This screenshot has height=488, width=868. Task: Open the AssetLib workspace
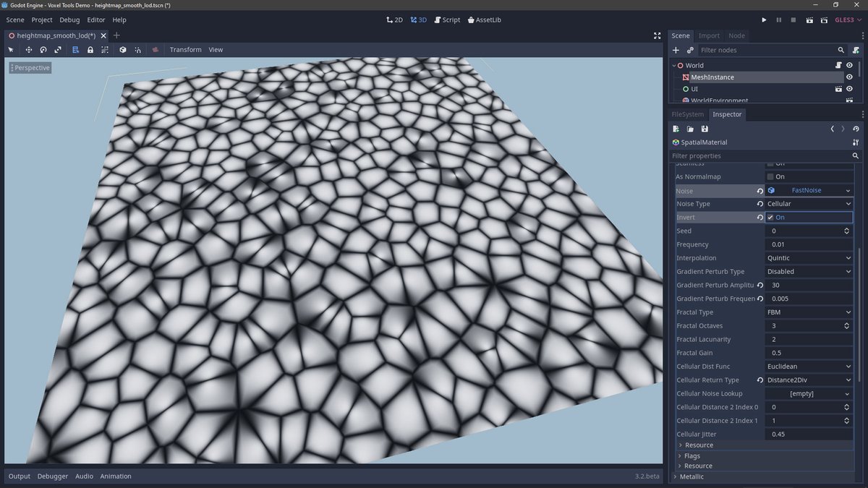pyautogui.click(x=485, y=20)
